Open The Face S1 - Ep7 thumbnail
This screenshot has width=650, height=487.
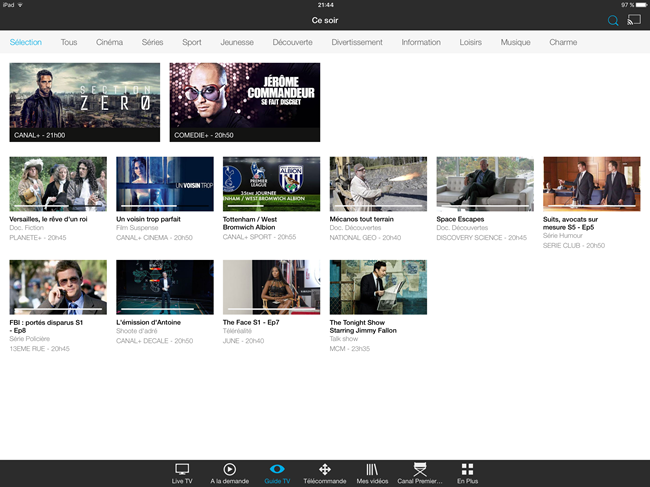[272, 287]
